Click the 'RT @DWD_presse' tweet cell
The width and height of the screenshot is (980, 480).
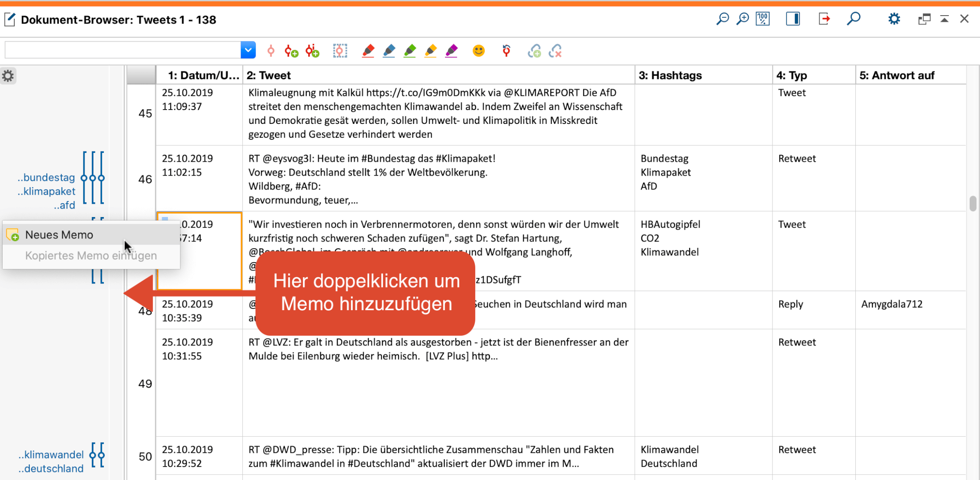pos(439,456)
